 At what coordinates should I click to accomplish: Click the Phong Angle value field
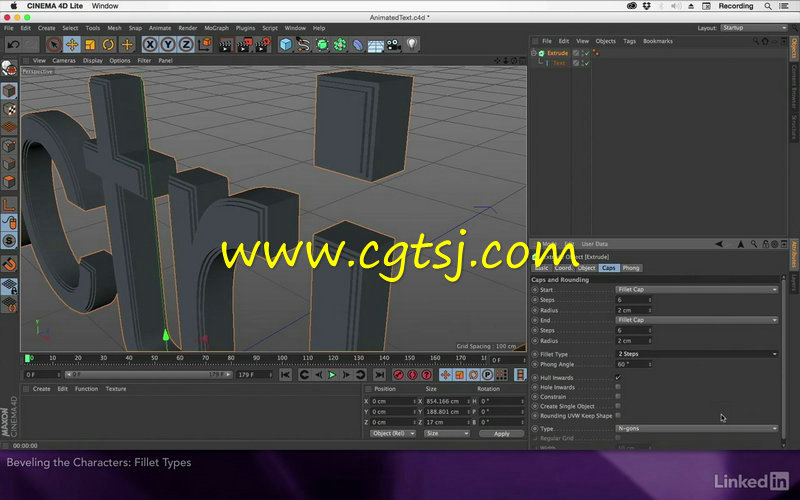[x=634, y=364]
